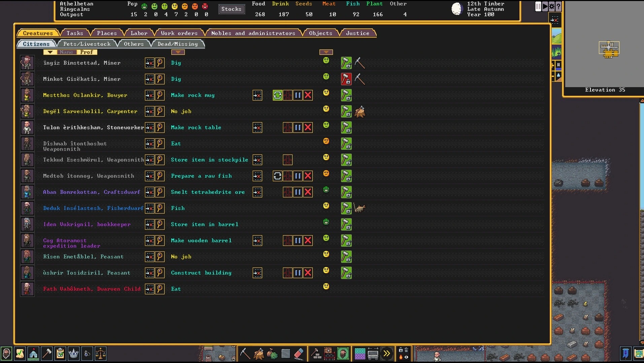This screenshot has height=363, width=644.
Task: Switch to the Places tab
Action: 107,33
